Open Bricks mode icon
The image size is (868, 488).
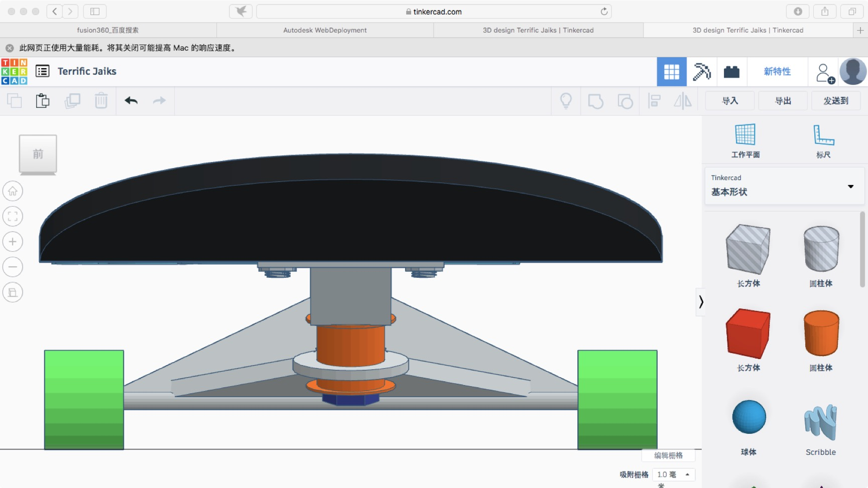[x=731, y=72]
